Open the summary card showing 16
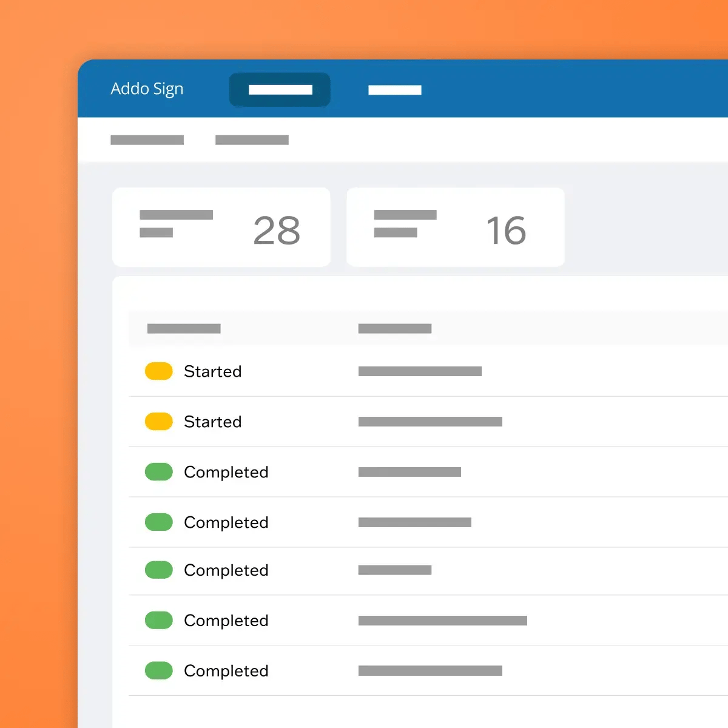The image size is (728, 728). (x=455, y=227)
